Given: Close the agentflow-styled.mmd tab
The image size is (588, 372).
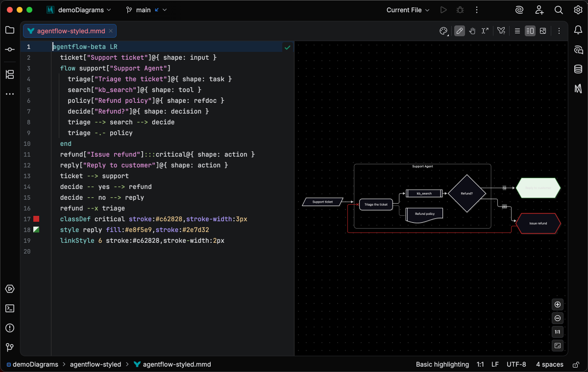Looking at the screenshot, I should (111, 31).
